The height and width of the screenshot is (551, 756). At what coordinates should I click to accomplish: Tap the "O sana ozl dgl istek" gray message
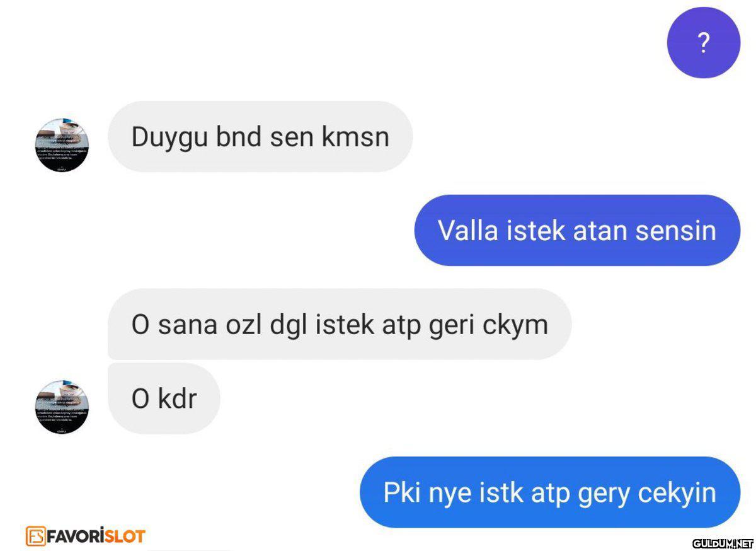tap(340, 324)
